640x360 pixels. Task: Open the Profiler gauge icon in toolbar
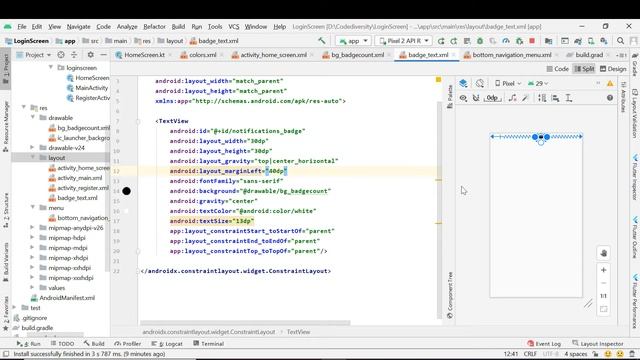[x=506, y=41]
